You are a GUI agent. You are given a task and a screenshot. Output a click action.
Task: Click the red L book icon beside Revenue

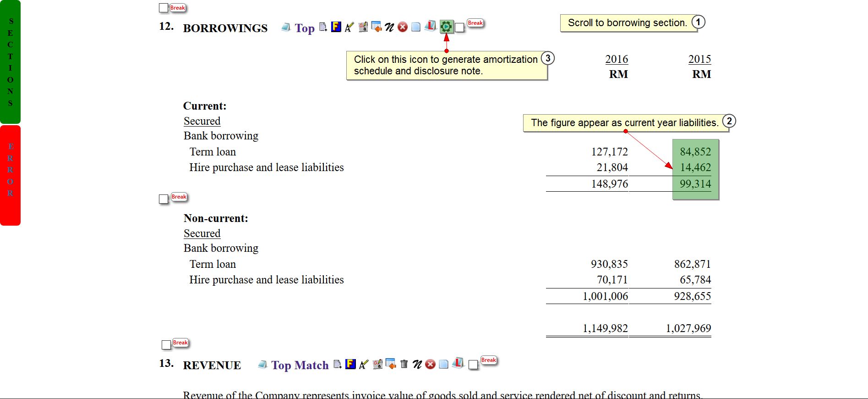[458, 363]
